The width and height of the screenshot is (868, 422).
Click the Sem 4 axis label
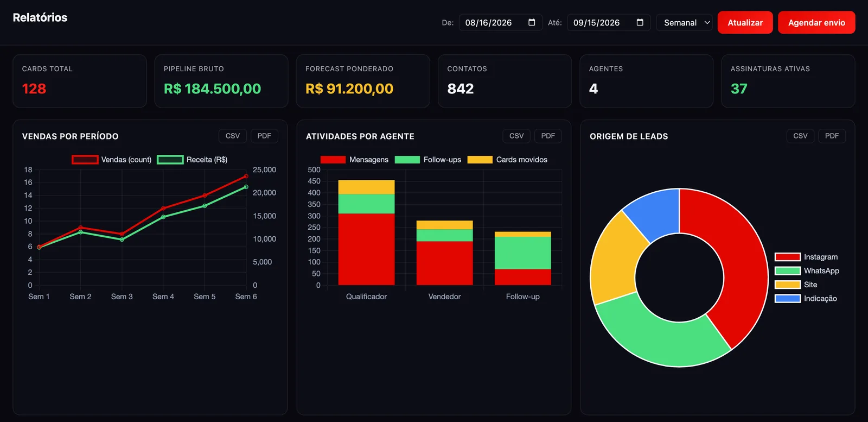tap(163, 297)
